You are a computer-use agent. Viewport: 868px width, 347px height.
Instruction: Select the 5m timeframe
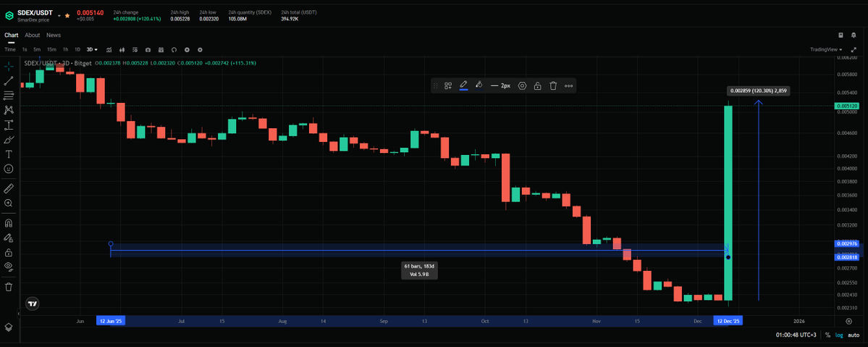[36, 49]
